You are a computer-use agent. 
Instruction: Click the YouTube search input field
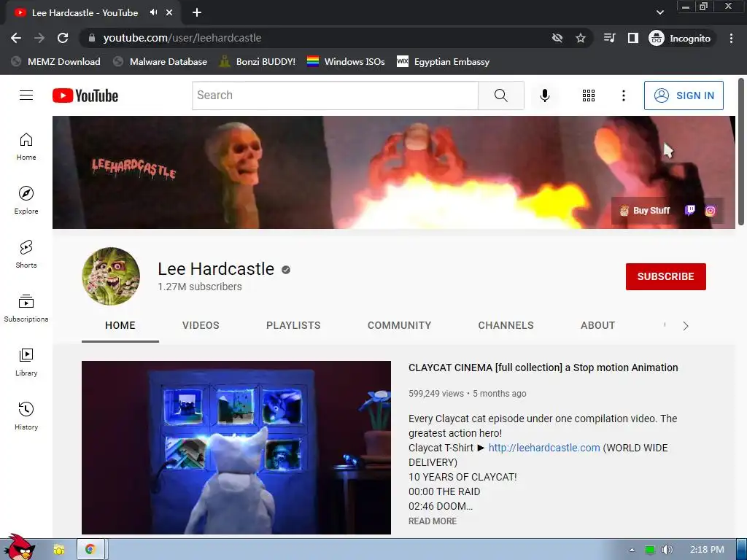(x=335, y=96)
